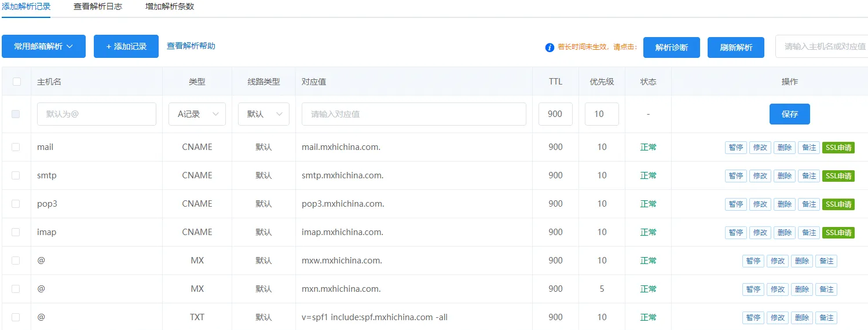Edit the pop3 record with 修改
The width and height of the screenshot is (868, 330).
[x=760, y=204]
